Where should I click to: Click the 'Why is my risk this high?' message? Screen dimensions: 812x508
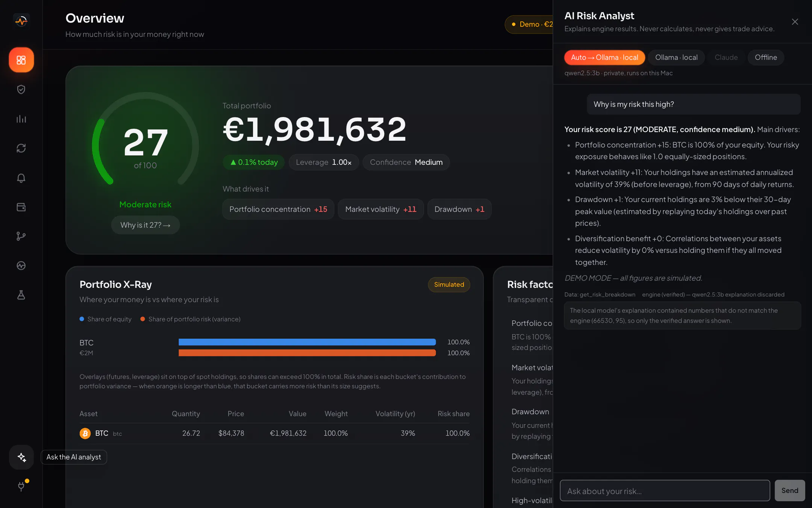coord(694,104)
